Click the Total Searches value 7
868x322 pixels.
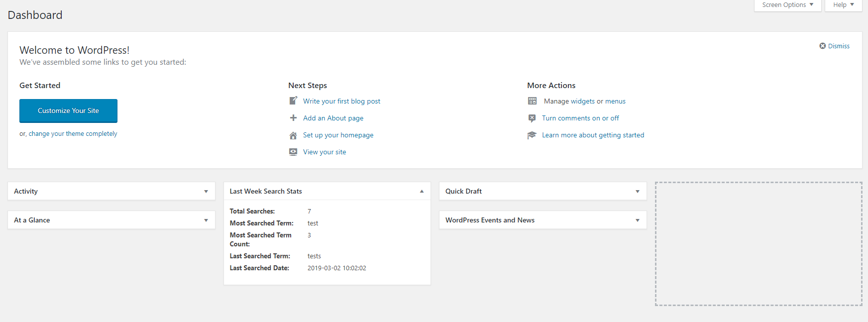(309, 212)
